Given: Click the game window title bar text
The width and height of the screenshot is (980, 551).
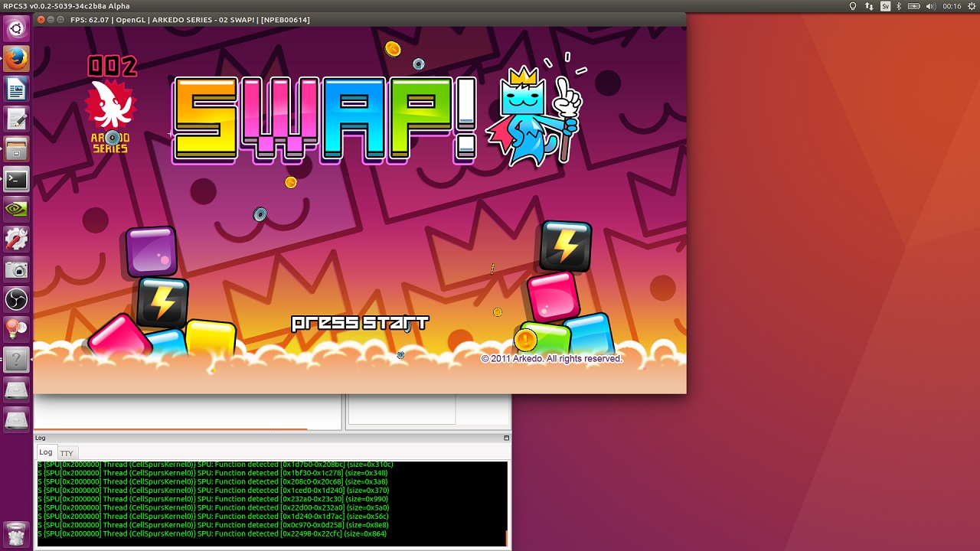Looking at the screenshot, I should 190,20.
